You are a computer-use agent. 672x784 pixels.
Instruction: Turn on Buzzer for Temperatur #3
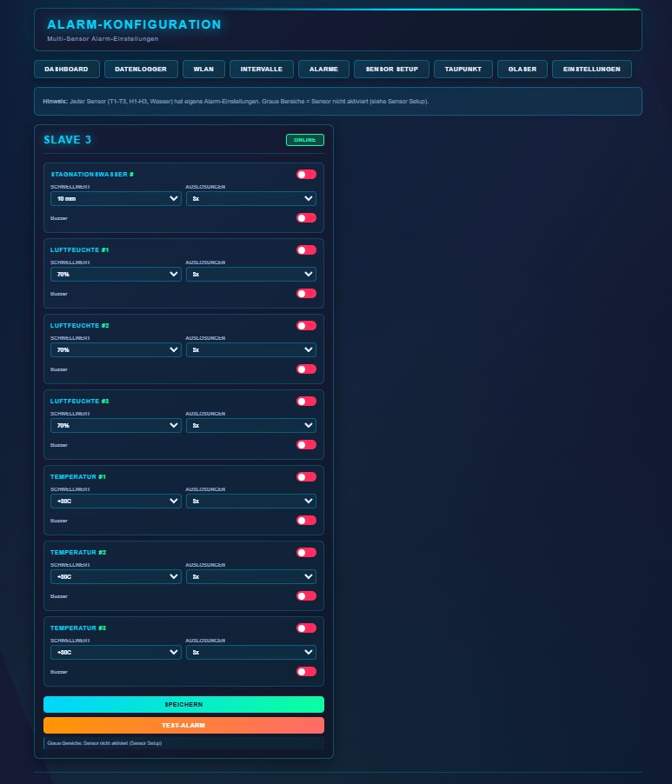(x=306, y=671)
